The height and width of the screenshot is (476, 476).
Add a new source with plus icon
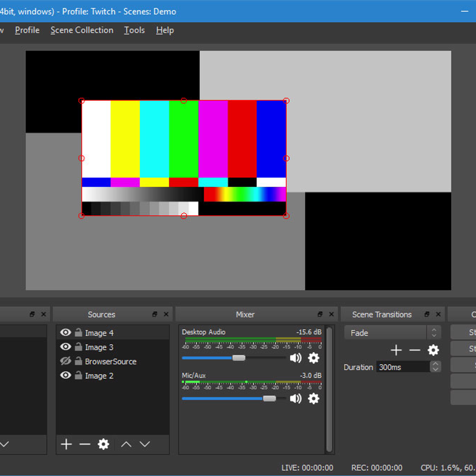(x=66, y=444)
